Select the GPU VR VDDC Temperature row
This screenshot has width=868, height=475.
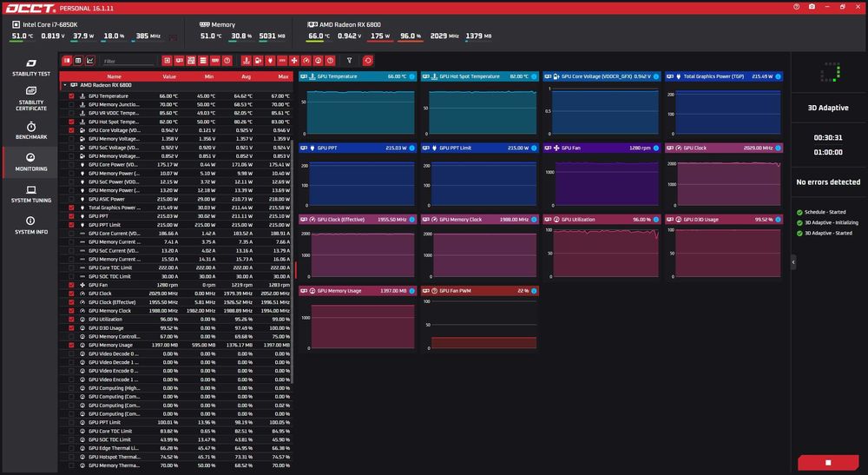(176, 113)
